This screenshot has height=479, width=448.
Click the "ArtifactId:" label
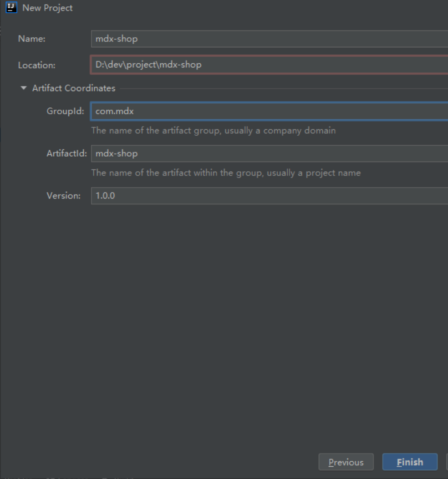coord(66,153)
